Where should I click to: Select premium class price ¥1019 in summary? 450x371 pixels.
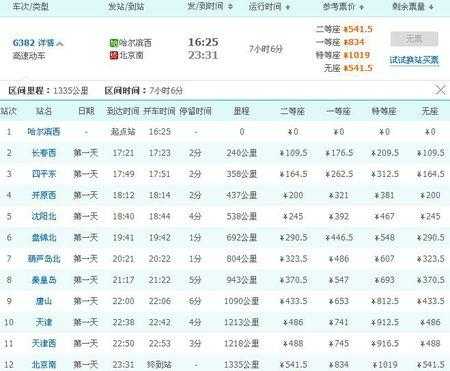coord(356,55)
